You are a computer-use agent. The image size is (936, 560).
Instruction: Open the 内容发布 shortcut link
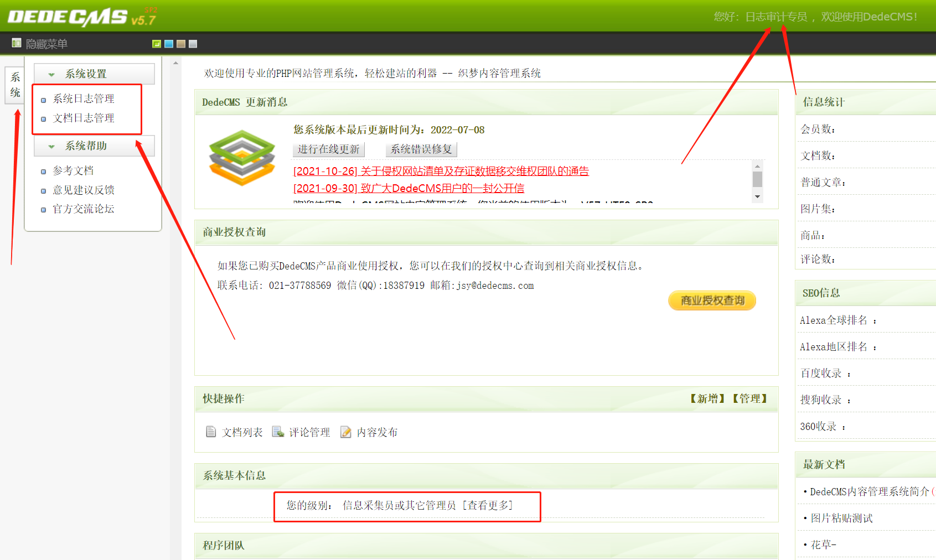[x=377, y=432]
